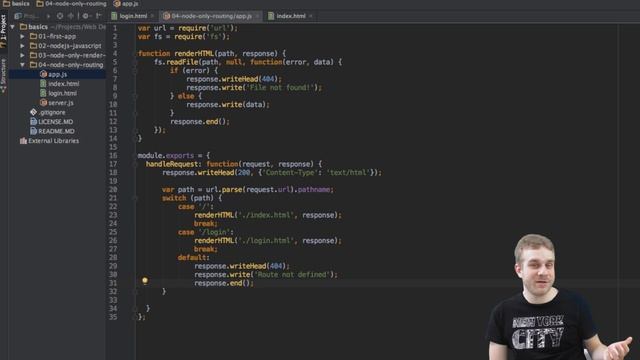The image size is (640, 360).
Task: Click './index.html' string on line 23
Action: pos(266,215)
